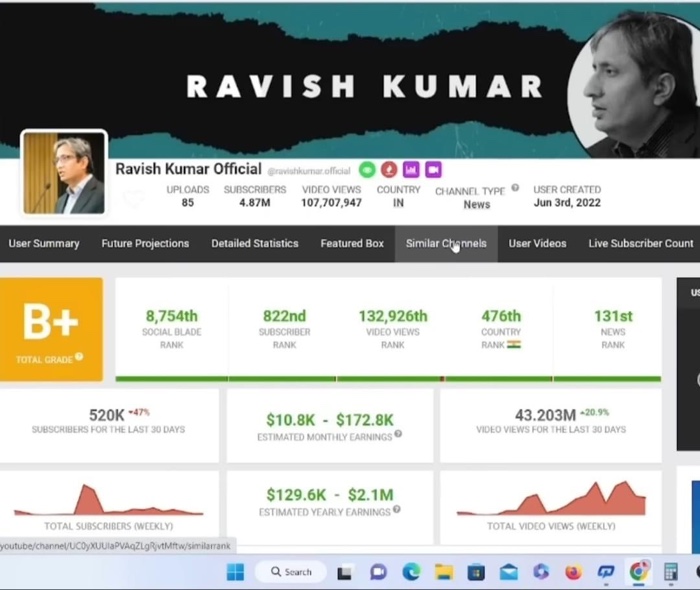This screenshot has width=700, height=590.
Task: Click the yearly earnings help question mark
Action: click(x=397, y=509)
